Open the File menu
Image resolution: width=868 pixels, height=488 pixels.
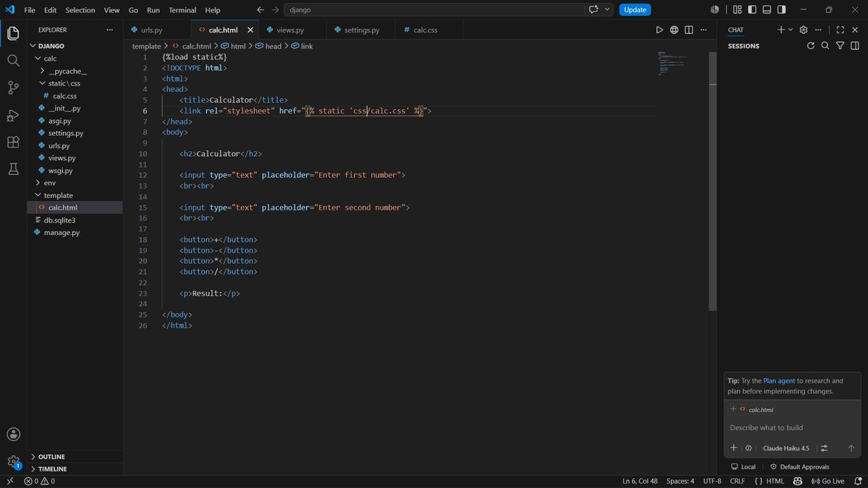[x=30, y=10]
